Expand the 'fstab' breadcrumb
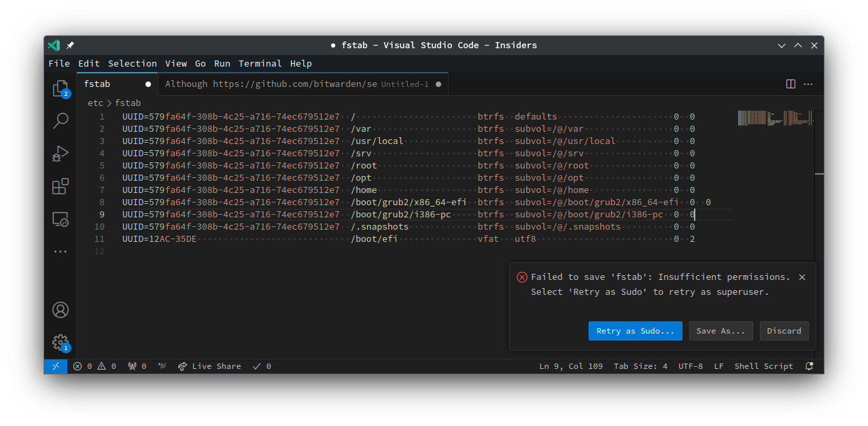The width and height of the screenshot is (868, 426). pyautogui.click(x=128, y=103)
